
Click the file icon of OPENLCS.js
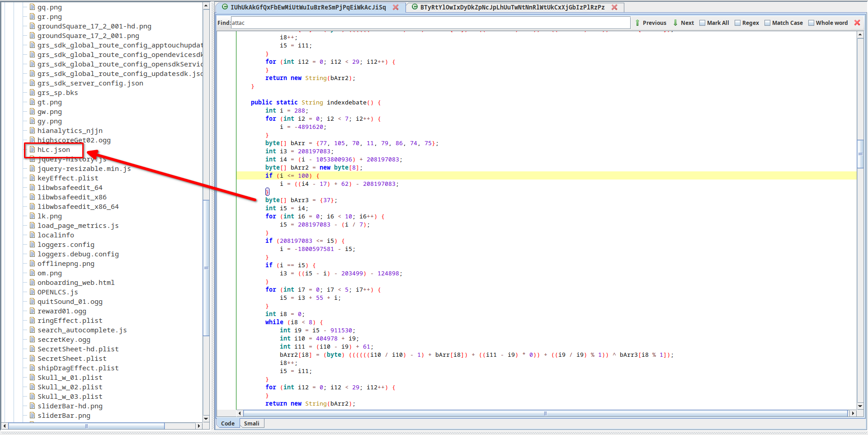(33, 292)
